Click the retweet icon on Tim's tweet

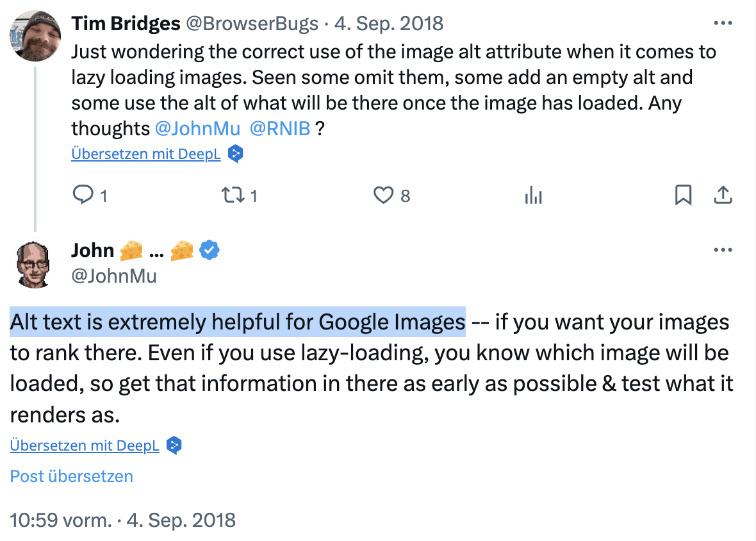point(233,196)
